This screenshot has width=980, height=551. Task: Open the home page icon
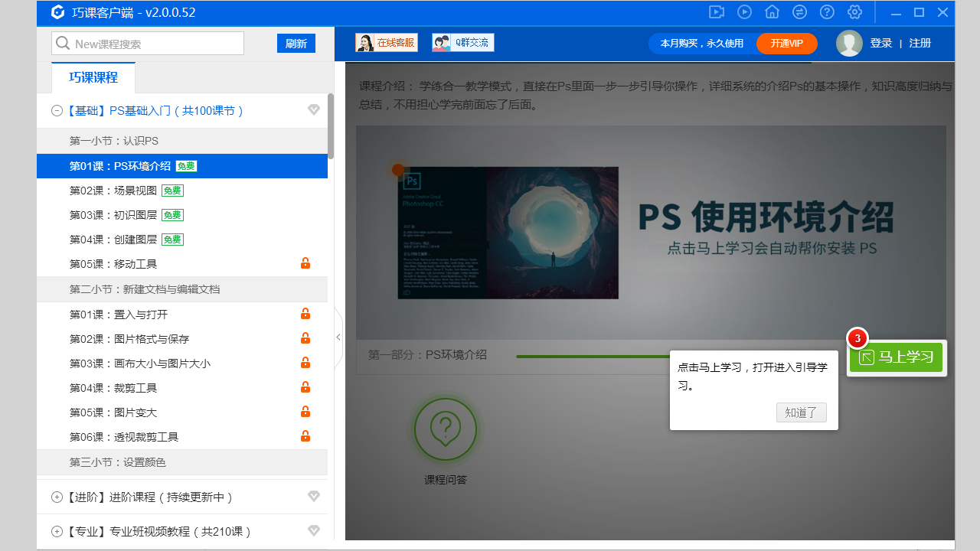[x=771, y=12]
